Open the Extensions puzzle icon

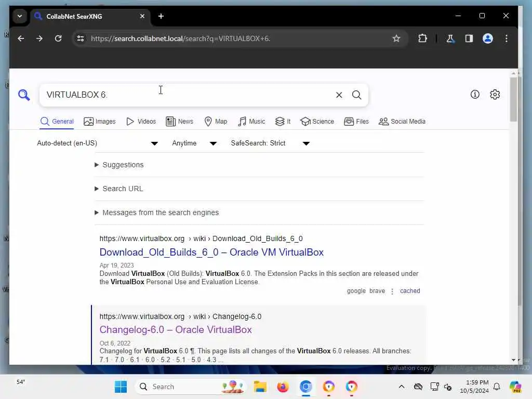pos(422,38)
